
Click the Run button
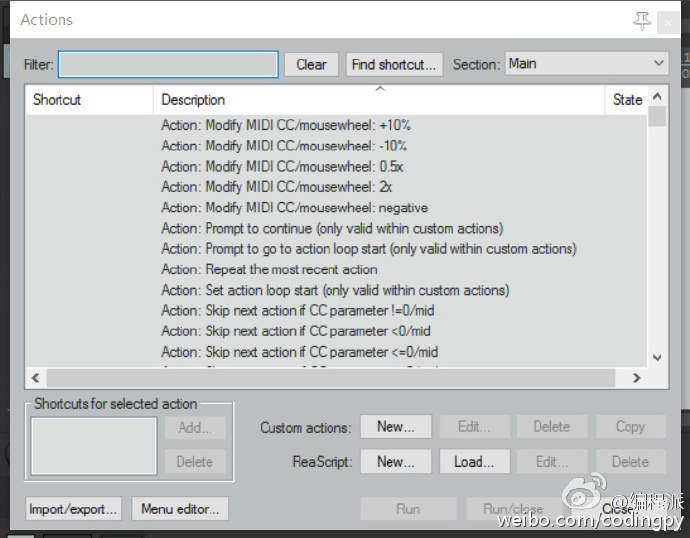click(408, 509)
